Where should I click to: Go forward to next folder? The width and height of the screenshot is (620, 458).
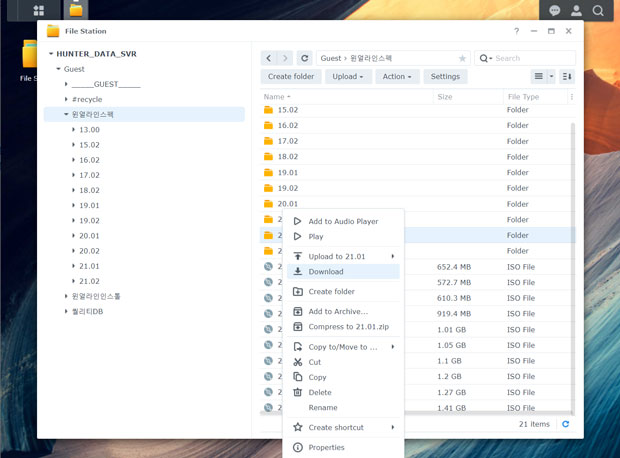(285, 58)
